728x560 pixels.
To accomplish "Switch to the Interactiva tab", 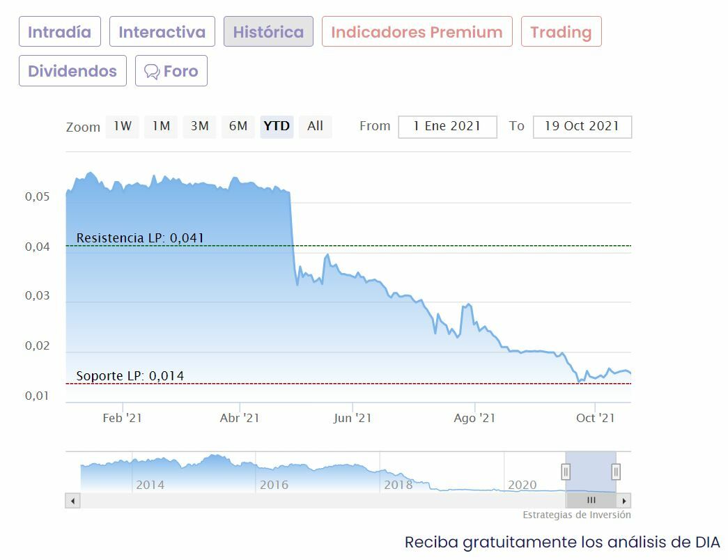I will [162, 32].
